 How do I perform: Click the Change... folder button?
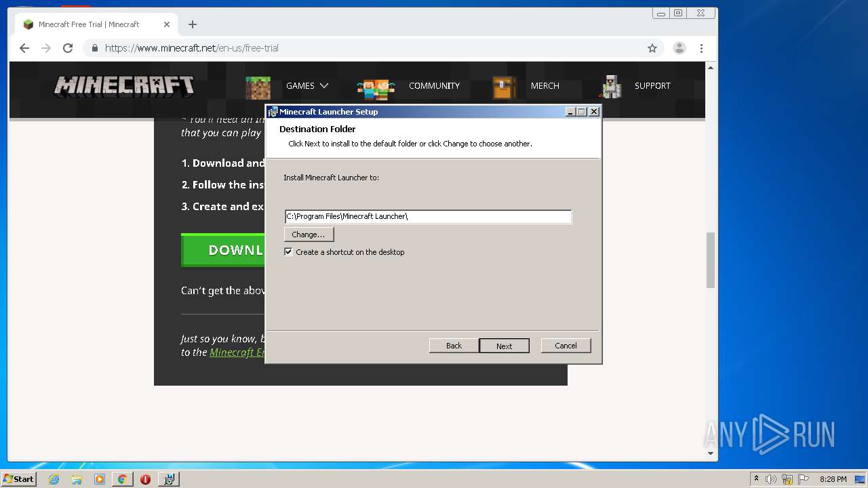pyautogui.click(x=309, y=235)
